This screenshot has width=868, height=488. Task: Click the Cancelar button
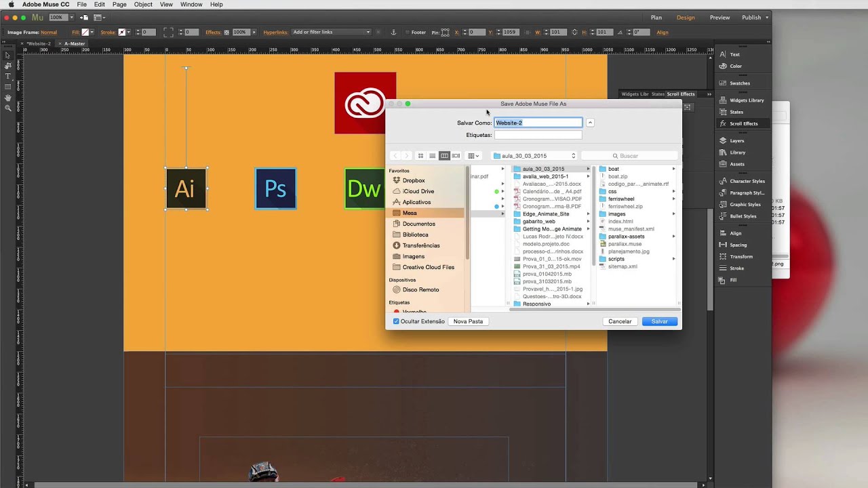click(x=620, y=321)
